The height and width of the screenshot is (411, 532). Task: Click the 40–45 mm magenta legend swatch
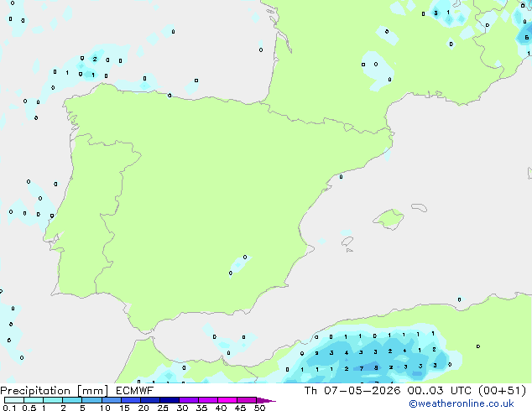click(227, 400)
